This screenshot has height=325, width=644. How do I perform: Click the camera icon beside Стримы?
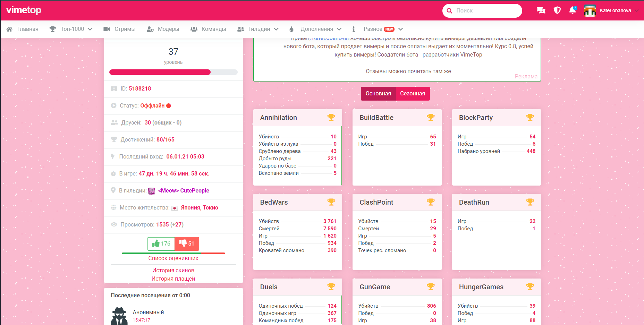point(107,29)
